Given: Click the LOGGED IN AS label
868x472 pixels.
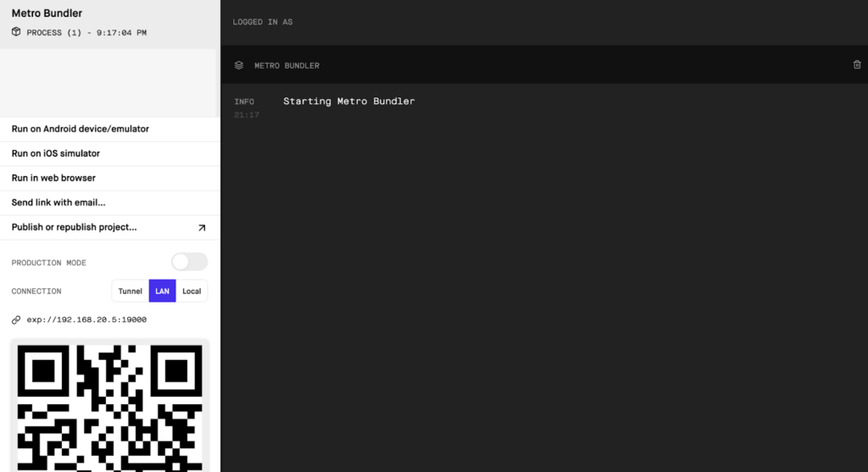Looking at the screenshot, I should [x=263, y=22].
